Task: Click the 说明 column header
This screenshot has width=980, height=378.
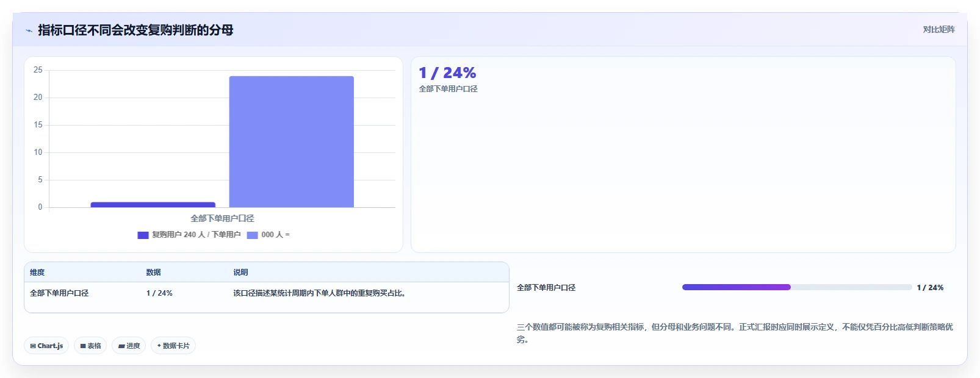Action: [240, 273]
